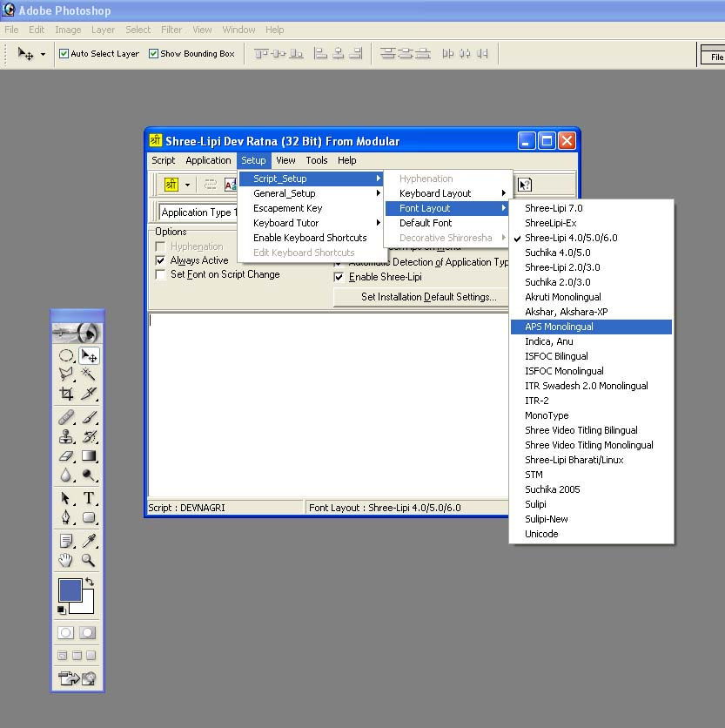Select the Move tool in the toolbox
725x728 pixels.
(89, 356)
